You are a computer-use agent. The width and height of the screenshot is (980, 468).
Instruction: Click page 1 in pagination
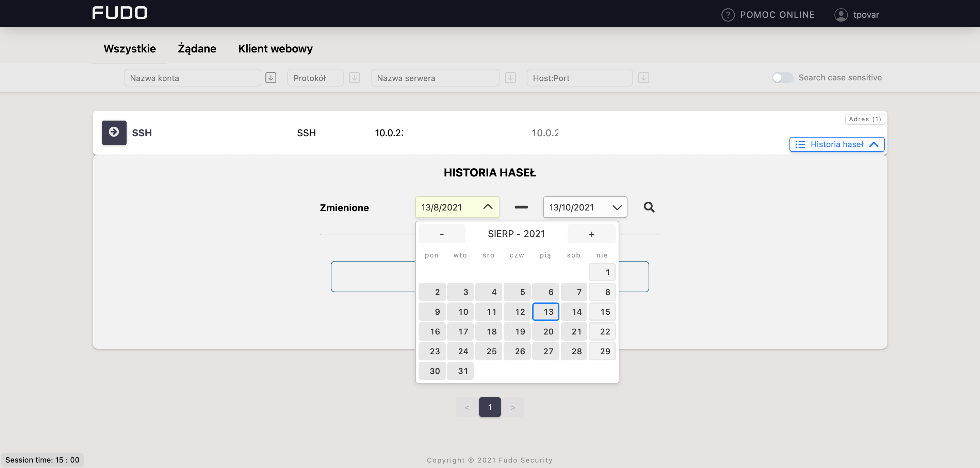tap(489, 407)
